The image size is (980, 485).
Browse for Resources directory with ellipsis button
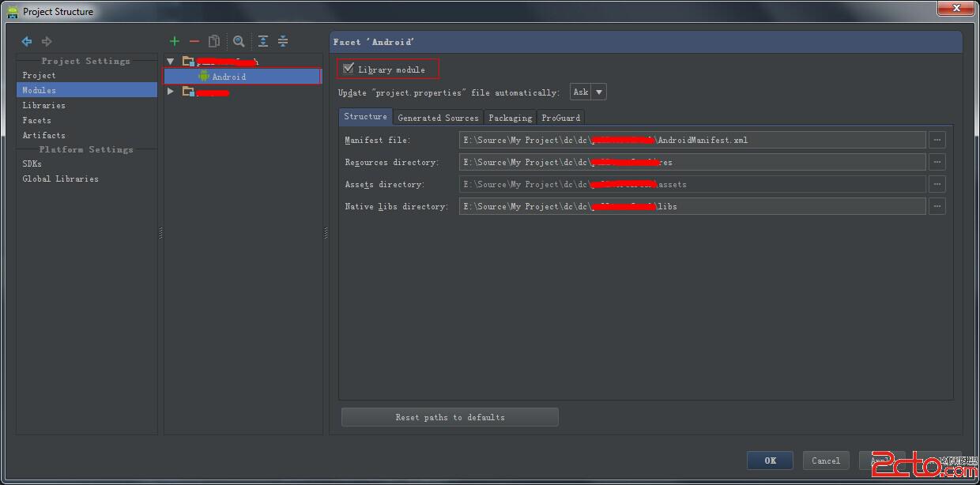pos(937,162)
